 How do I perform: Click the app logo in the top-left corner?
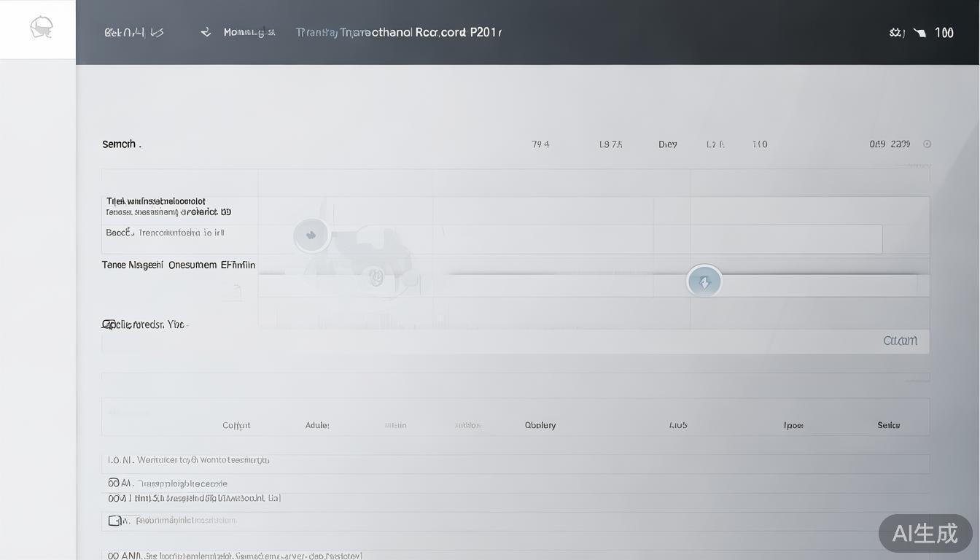coord(41,28)
